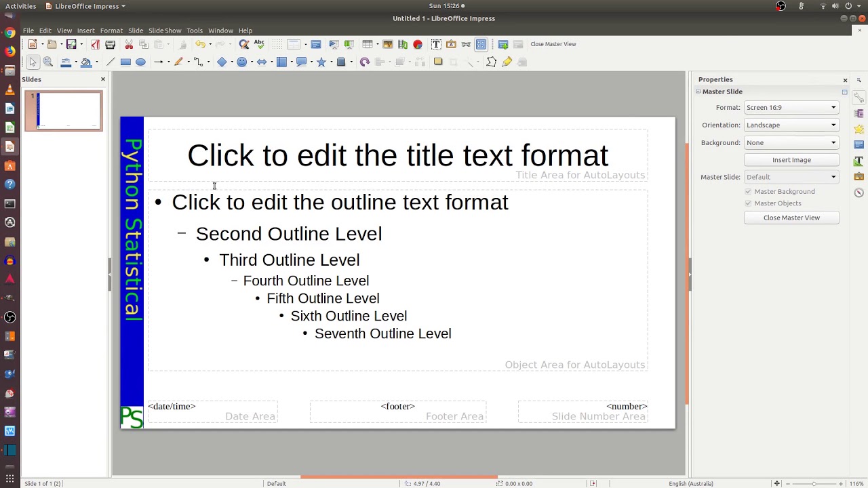The width and height of the screenshot is (868, 488).
Task: Select the Smiley symbol shapes tool
Action: coord(241,62)
